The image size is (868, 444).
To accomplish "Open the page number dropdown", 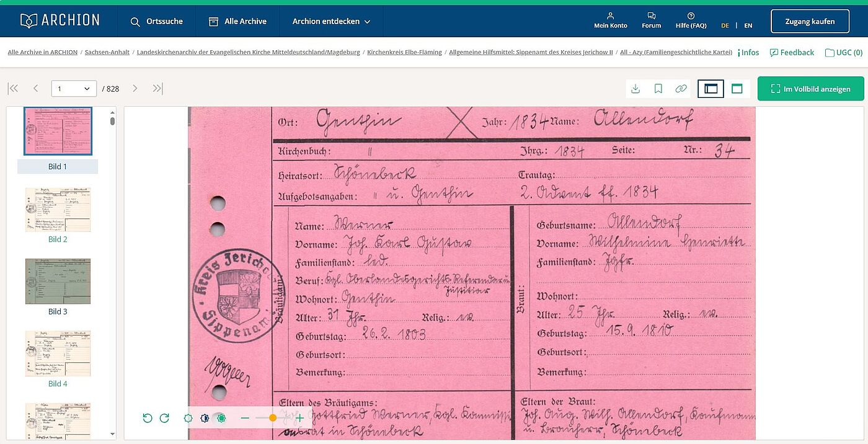I will [74, 89].
